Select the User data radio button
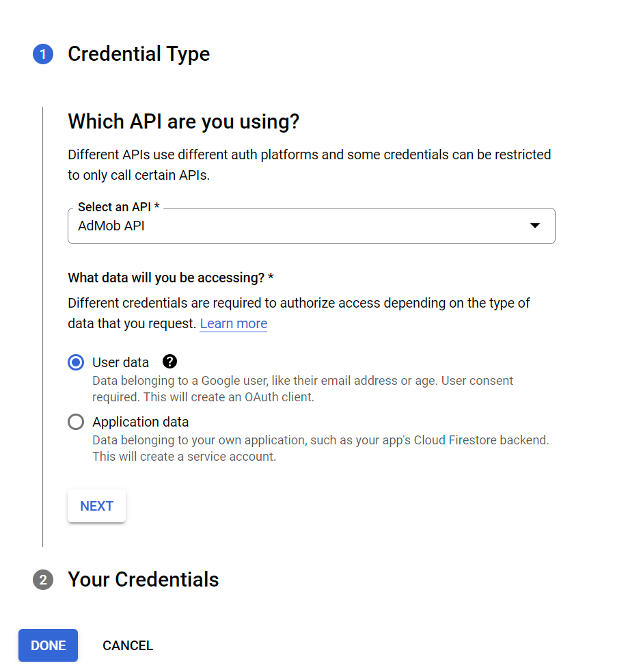 [x=75, y=362]
